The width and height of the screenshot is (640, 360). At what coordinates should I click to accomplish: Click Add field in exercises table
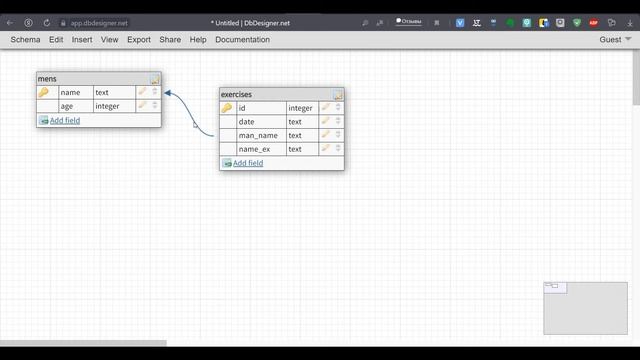tap(248, 163)
